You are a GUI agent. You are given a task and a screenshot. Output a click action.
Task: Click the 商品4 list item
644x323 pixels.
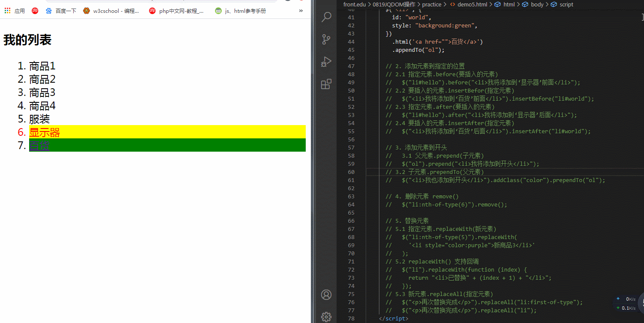42,106
